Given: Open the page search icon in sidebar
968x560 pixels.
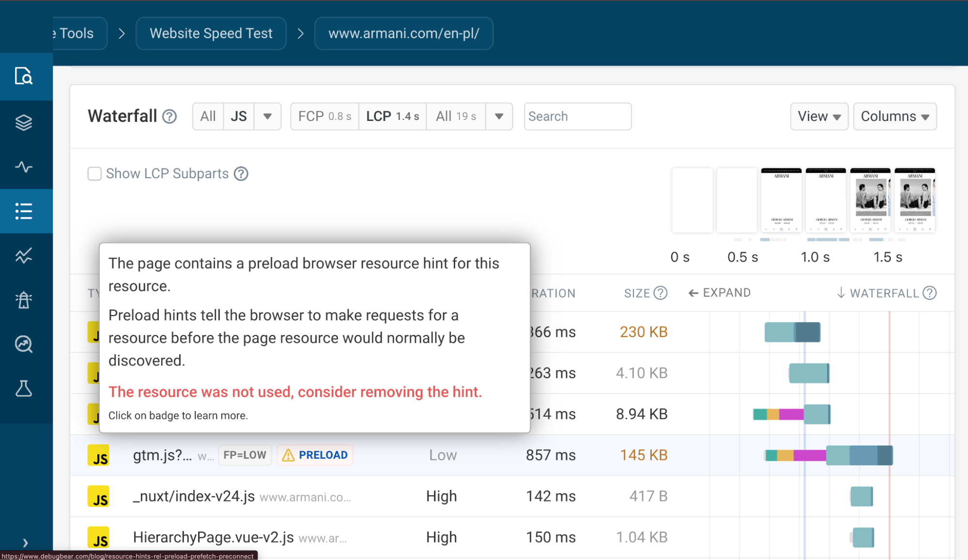Looking at the screenshot, I should click(23, 76).
